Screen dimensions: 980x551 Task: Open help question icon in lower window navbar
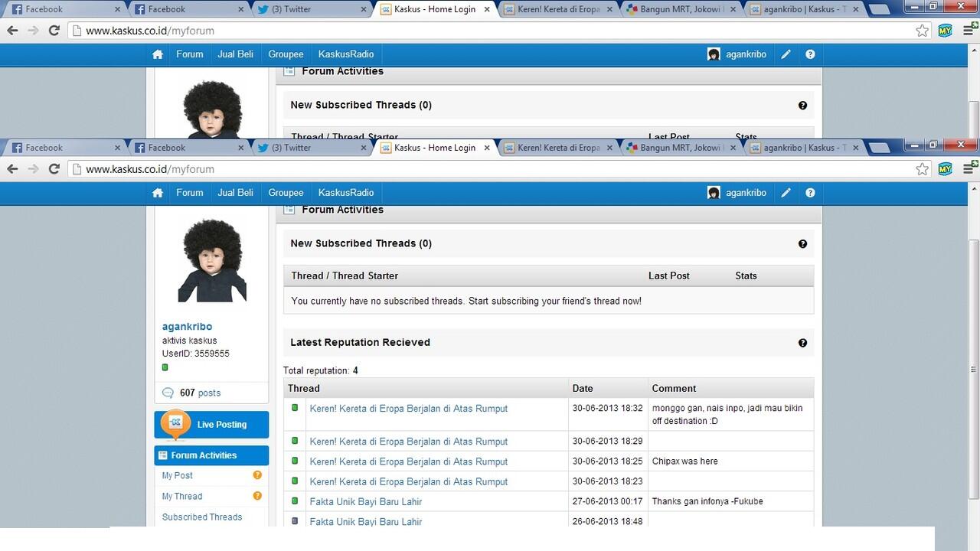(810, 193)
